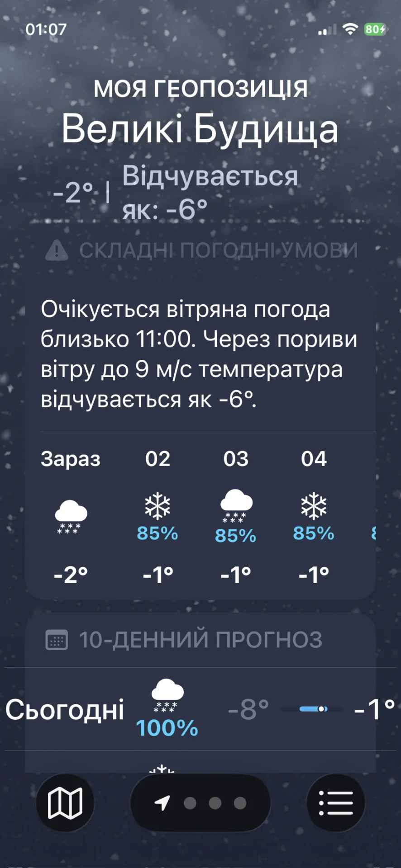
Task: Open the СКЛАДНІ ПОГОДНІ УМОВИ alert
Action: coord(218,250)
